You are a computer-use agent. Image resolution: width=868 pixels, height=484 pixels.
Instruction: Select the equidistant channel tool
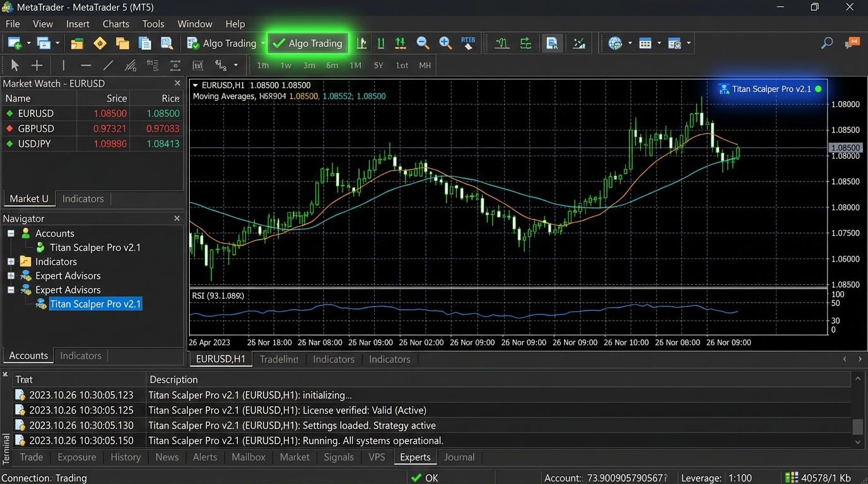(x=131, y=65)
